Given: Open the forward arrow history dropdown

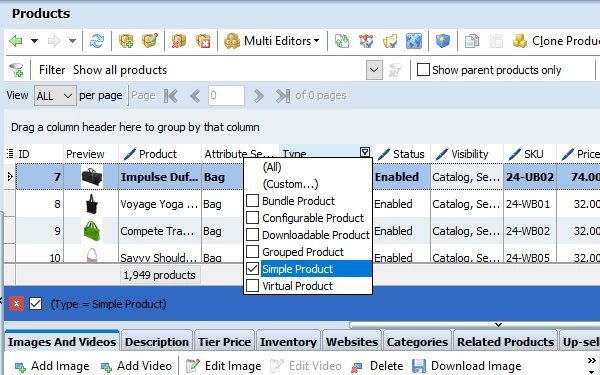Looking at the screenshot, I should tap(72, 41).
